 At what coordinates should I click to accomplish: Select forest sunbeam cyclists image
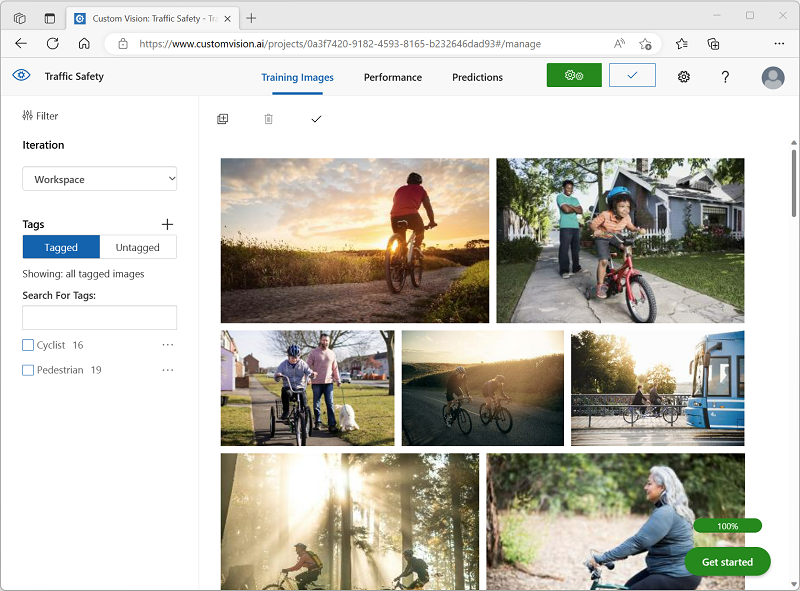point(349,522)
